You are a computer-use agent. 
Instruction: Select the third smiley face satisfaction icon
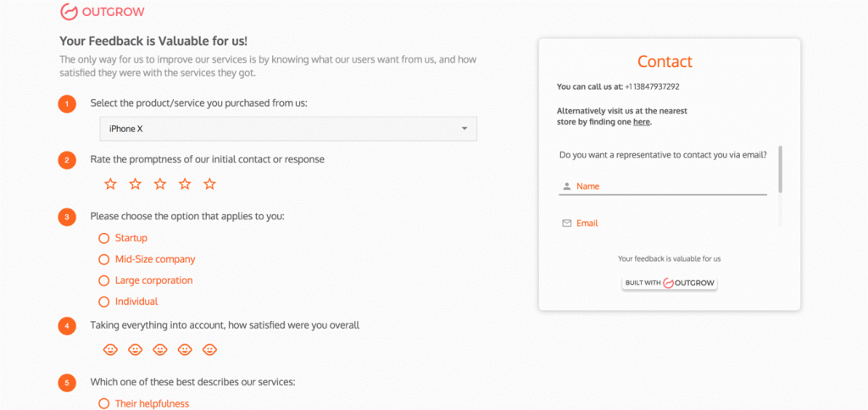160,349
